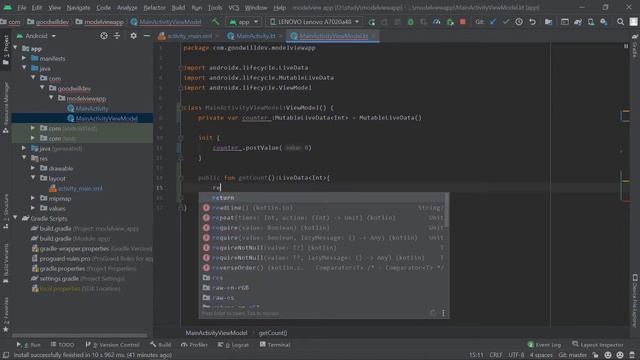Image resolution: width=640 pixels, height=360 pixels.
Task: Open LENOVO device selector dropdown
Action: click(314, 22)
